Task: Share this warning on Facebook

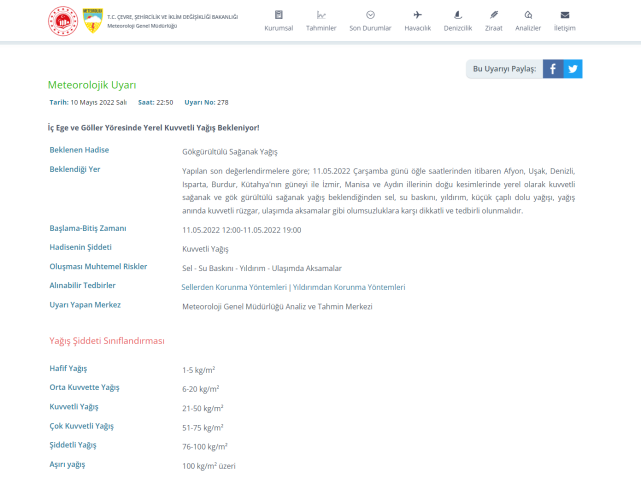Action: pos(553,69)
